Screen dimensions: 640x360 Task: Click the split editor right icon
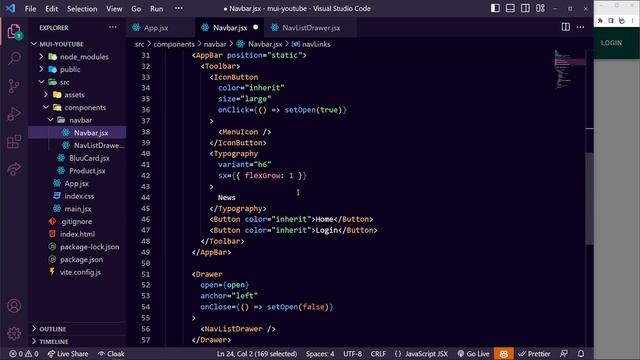click(x=565, y=27)
